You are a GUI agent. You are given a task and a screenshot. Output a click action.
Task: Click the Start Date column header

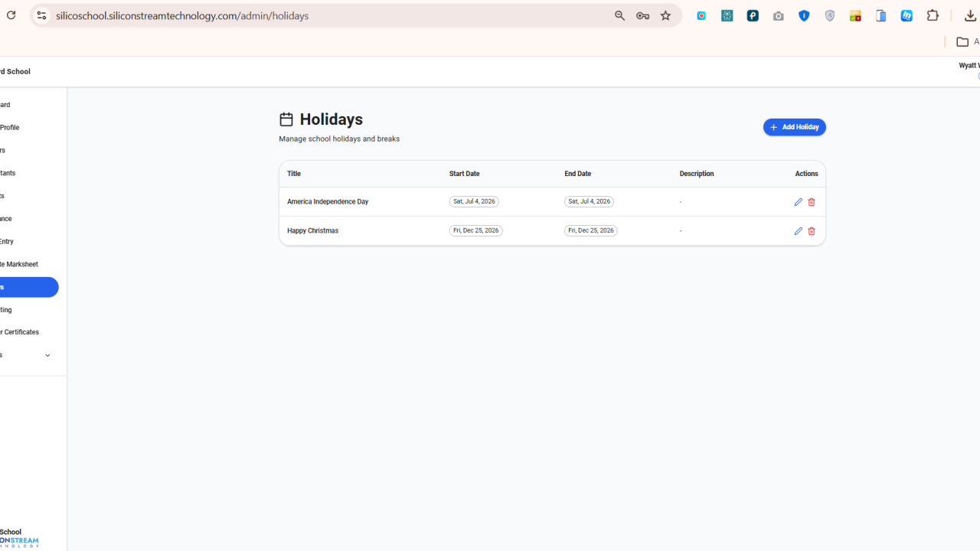pos(464,174)
